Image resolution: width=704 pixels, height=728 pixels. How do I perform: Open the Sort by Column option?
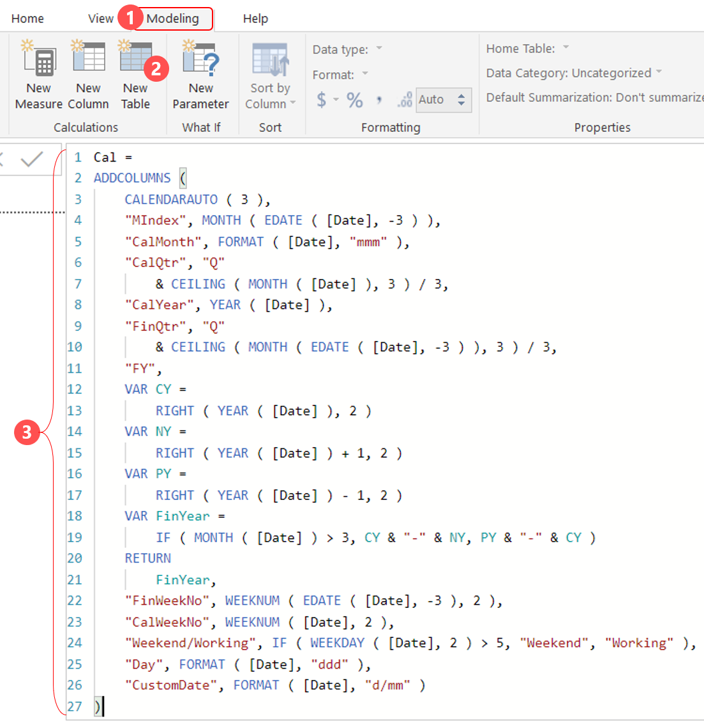click(x=270, y=75)
